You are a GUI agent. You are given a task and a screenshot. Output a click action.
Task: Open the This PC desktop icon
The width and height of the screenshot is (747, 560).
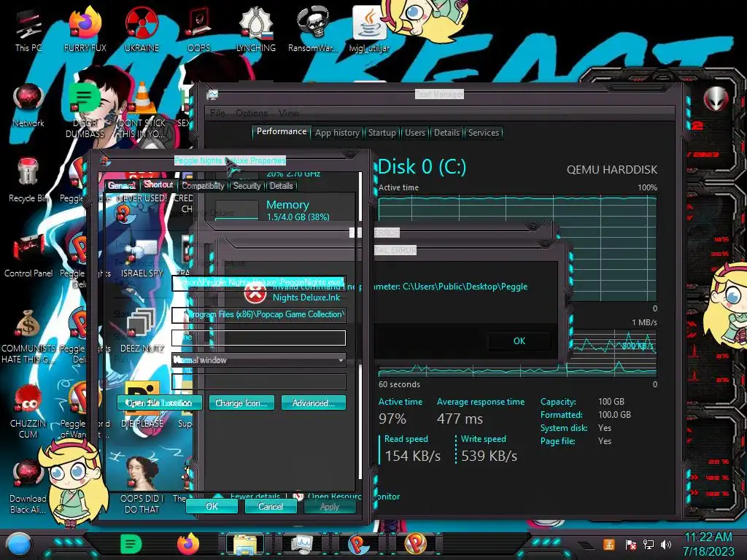(x=28, y=29)
